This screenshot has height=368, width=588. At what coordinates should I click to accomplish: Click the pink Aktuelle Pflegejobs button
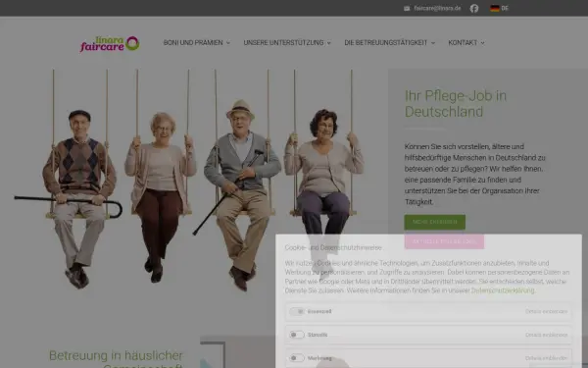click(x=444, y=241)
